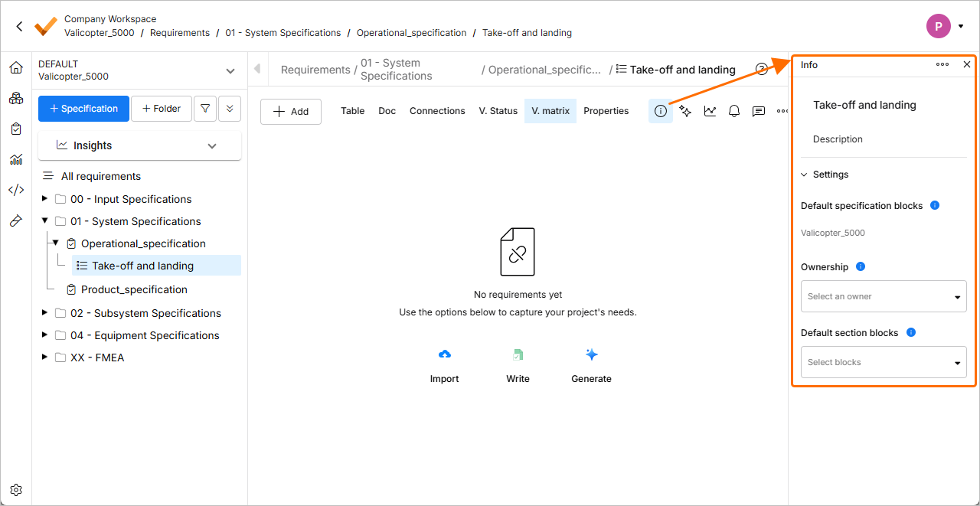The image size is (980, 506).
Task: Open the user avatar P menu
Action: tap(939, 26)
